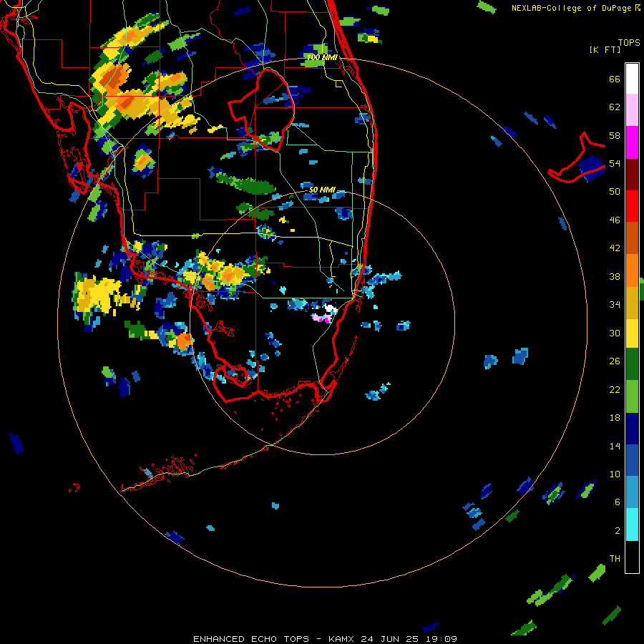Click the dark red 54 kft legend swatch

(632, 174)
